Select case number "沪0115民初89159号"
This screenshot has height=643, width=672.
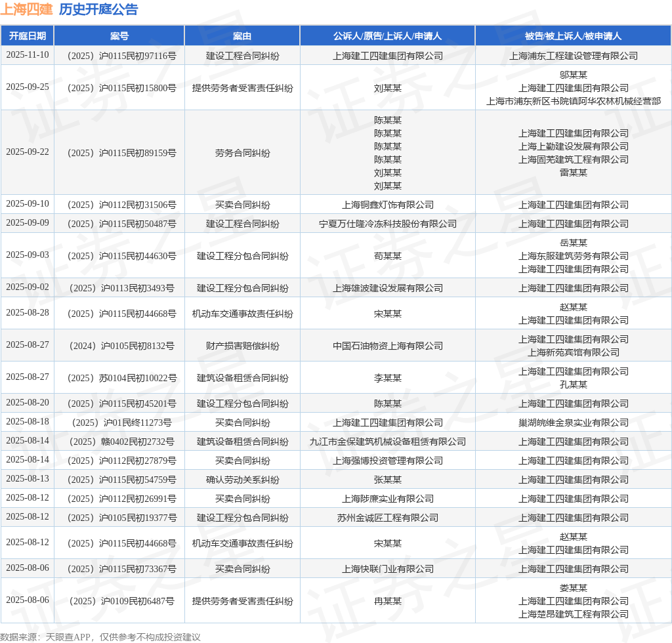pos(121,153)
